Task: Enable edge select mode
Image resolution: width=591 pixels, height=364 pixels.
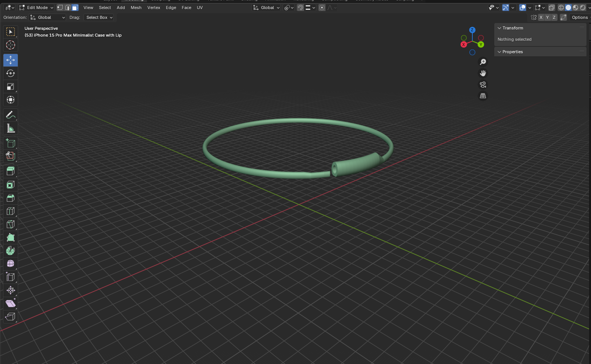Action: point(68,8)
